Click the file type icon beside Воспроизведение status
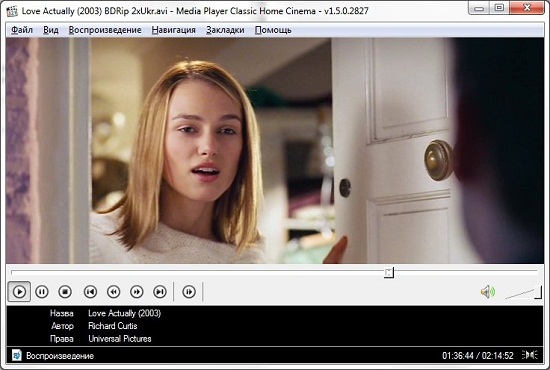 click(x=16, y=355)
